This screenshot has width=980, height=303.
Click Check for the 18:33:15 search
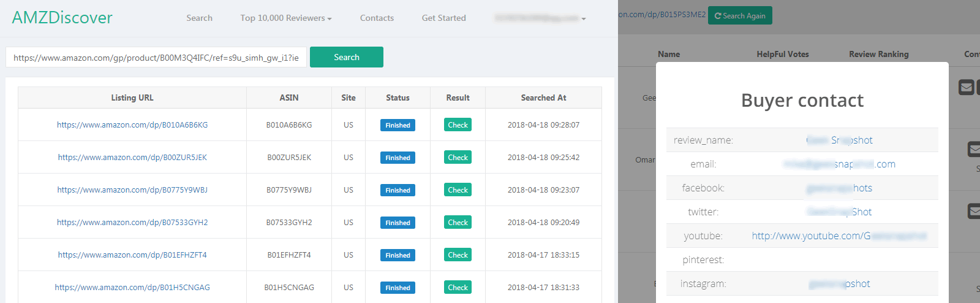click(x=458, y=255)
